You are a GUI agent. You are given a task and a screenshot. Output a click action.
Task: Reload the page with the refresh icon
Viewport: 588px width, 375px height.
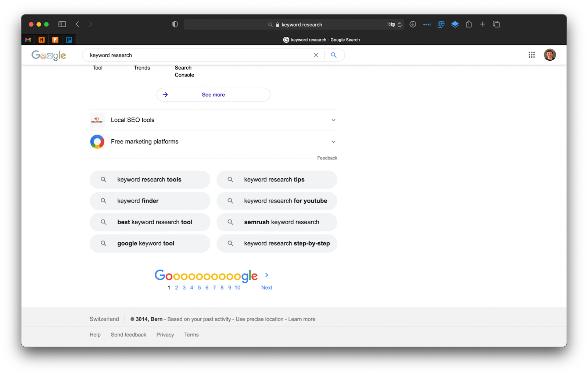coord(399,25)
